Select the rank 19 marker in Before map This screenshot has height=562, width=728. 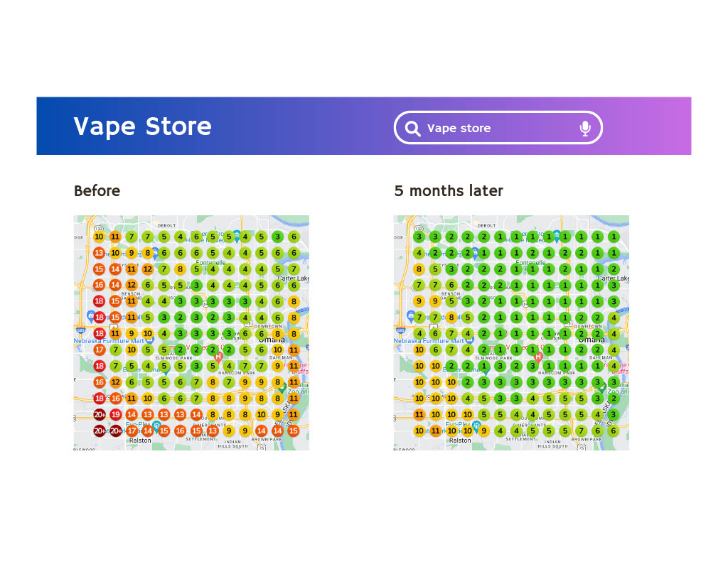click(115, 414)
